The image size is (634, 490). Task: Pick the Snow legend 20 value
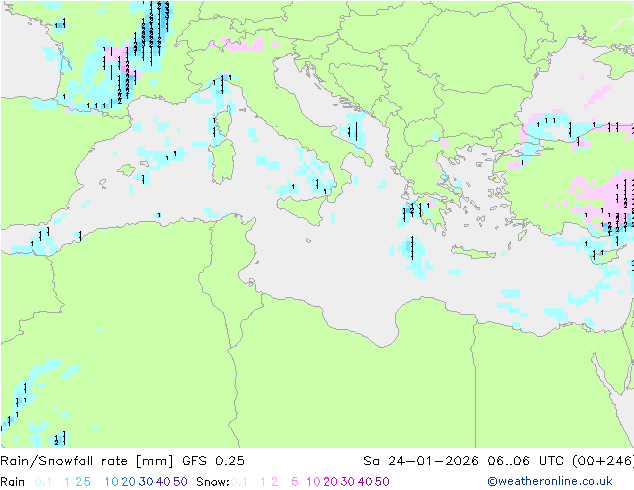[330, 482]
